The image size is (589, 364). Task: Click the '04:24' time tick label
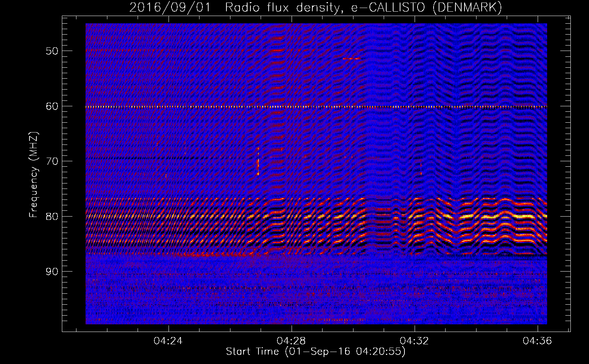pyautogui.click(x=168, y=341)
